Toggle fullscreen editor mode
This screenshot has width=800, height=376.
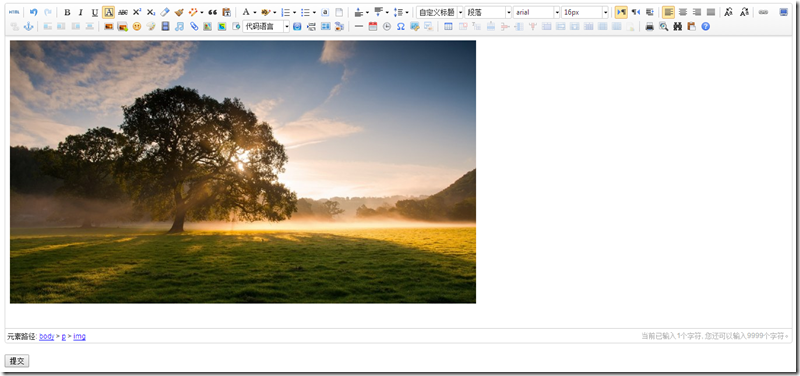(x=783, y=12)
